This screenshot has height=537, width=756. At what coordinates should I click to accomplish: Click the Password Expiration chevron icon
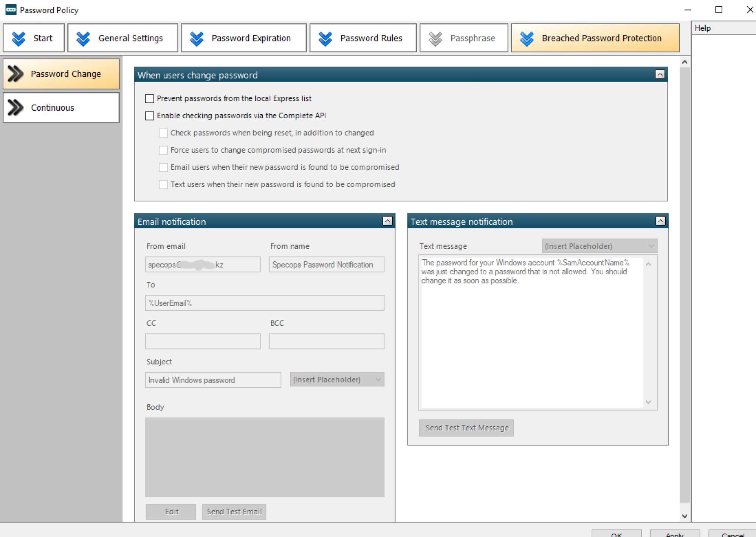coord(196,38)
